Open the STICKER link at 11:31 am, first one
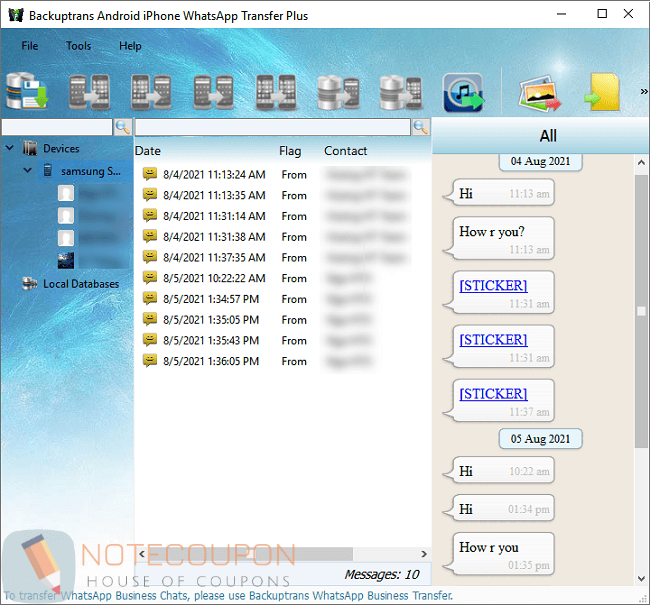Image resolution: width=650 pixels, height=605 pixels. tap(493, 285)
